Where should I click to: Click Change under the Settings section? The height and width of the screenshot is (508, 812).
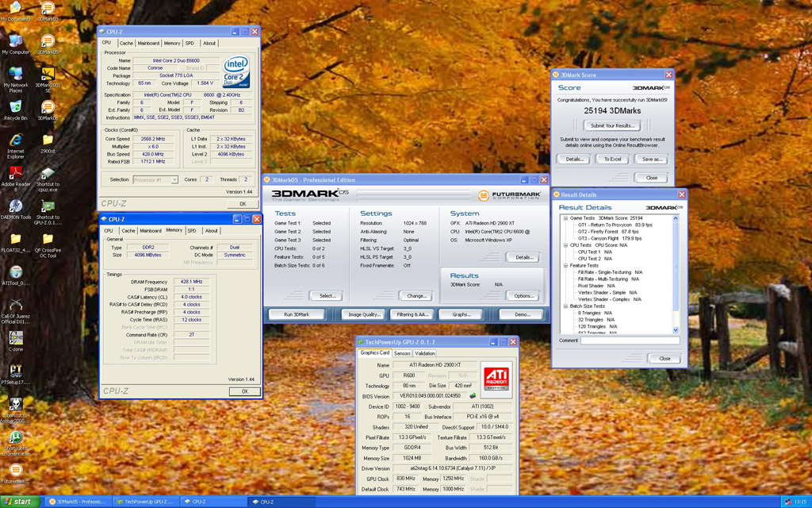pos(416,295)
